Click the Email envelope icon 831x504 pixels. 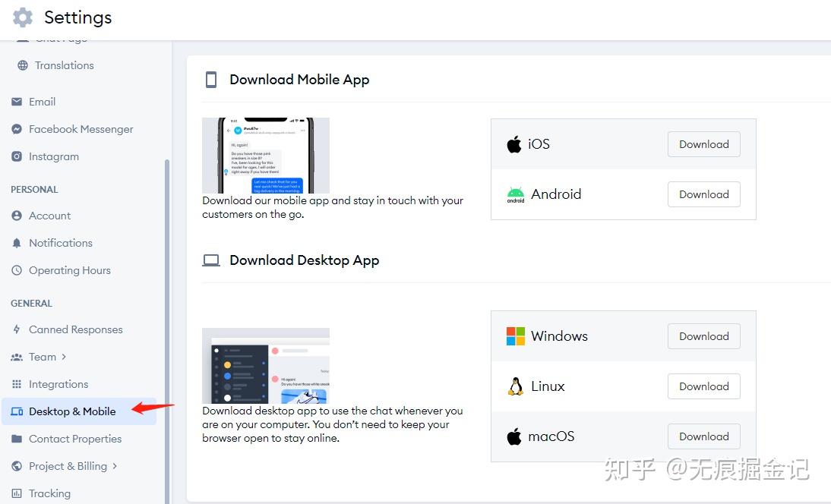[x=17, y=102]
